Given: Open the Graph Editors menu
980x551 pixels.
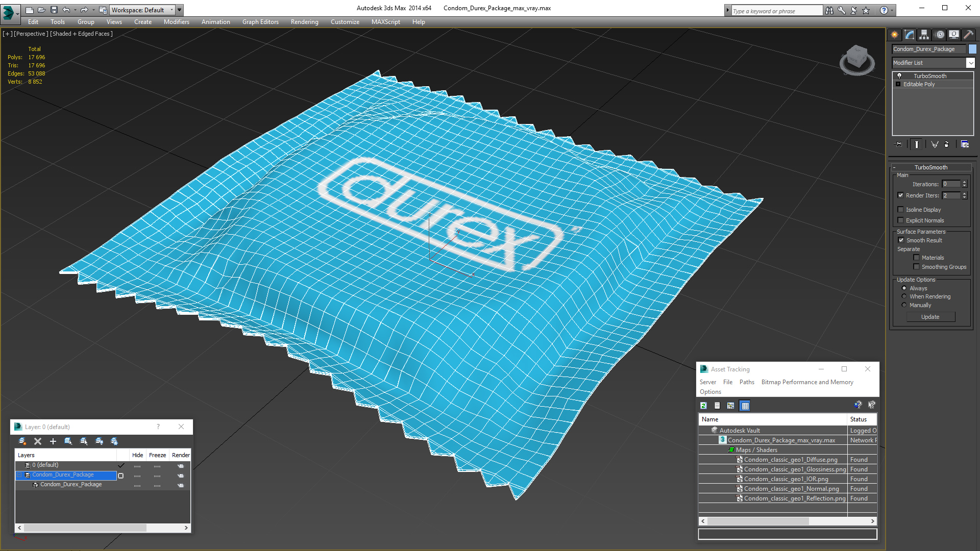Looking at the screenshot, I should tap(260, 22).
